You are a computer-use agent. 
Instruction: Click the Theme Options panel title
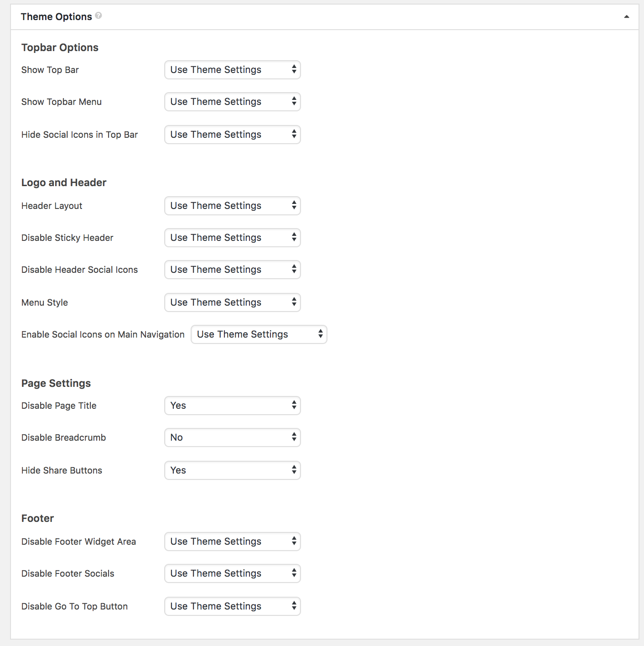(x=57, y=17)
